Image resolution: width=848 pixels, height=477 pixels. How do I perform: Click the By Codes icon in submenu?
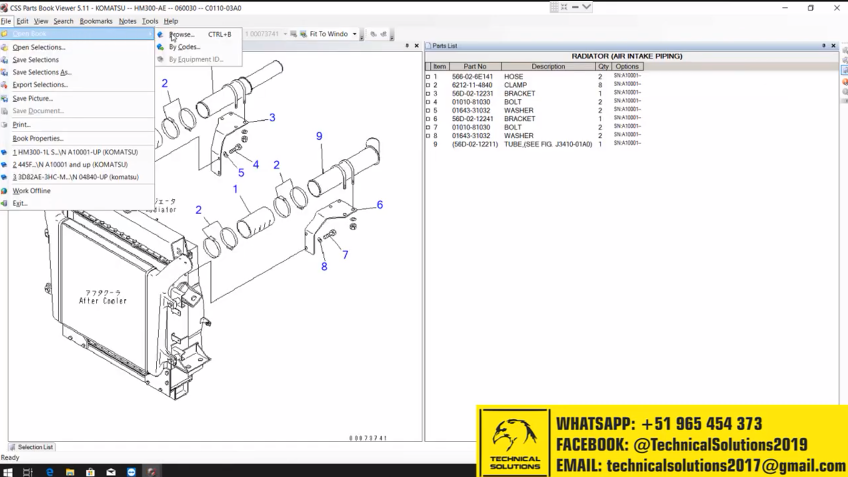pos(161,47)
